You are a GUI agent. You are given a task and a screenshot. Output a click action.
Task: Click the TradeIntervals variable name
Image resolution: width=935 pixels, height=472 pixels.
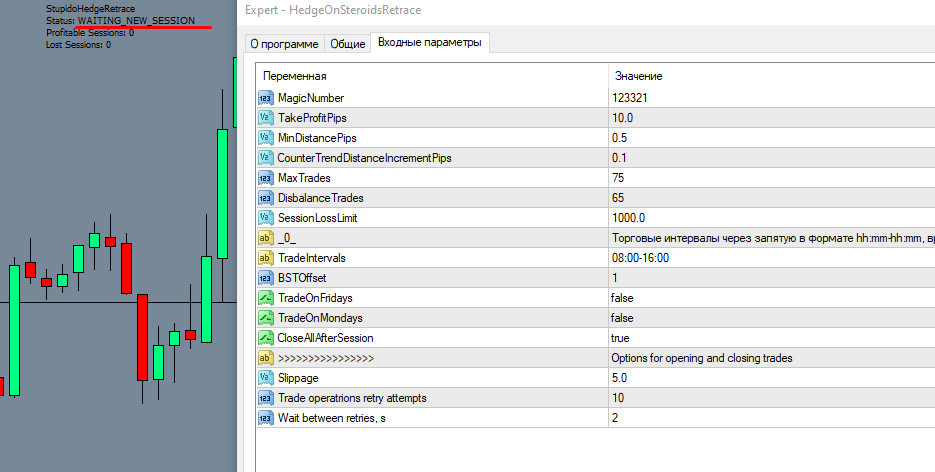[x=311, y=258]
